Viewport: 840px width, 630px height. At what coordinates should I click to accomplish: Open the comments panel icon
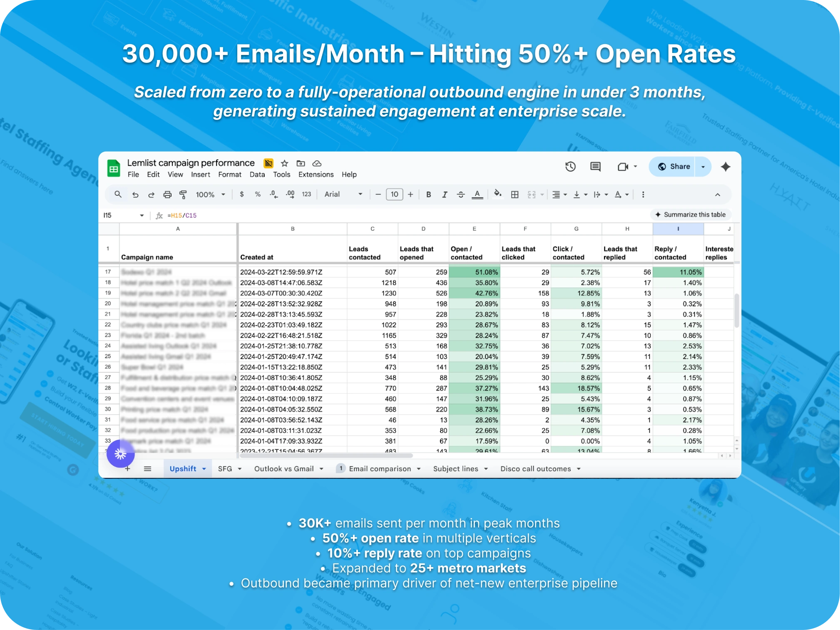pyautogui.click(x=595, y=167)
